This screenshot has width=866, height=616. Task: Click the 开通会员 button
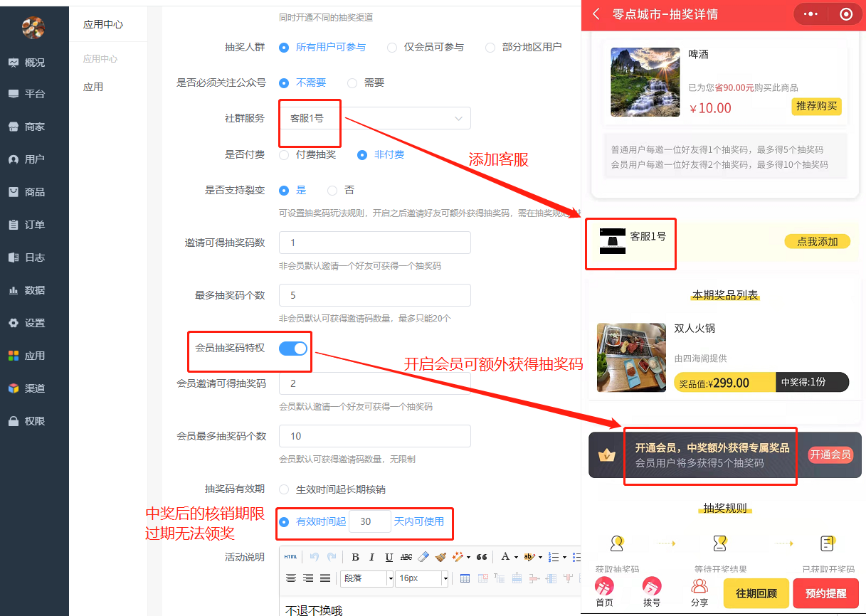click(830, 455)
